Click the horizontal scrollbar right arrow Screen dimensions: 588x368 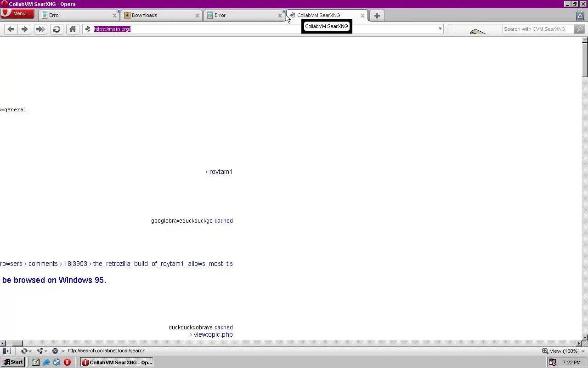pyautogui.click(x=579, y=343)
